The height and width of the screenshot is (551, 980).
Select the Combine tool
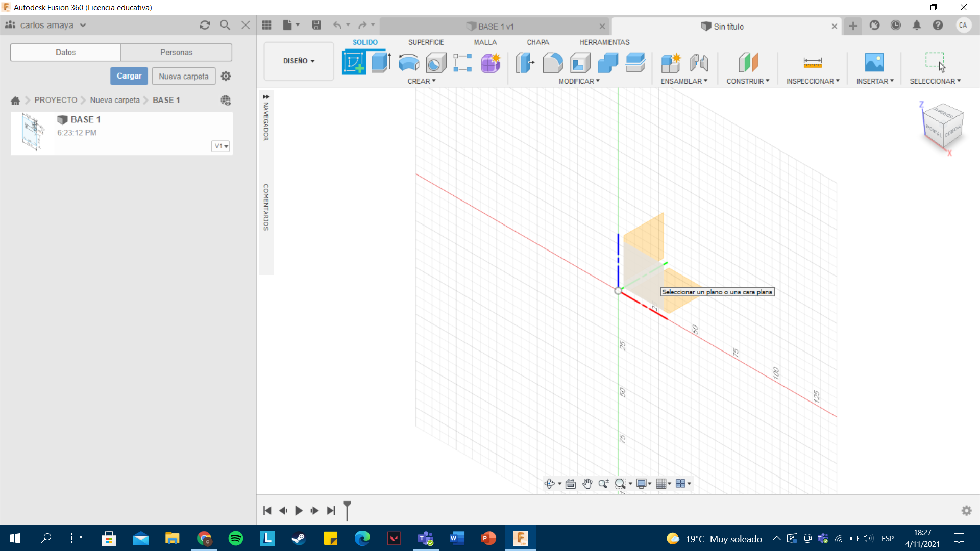608,62
